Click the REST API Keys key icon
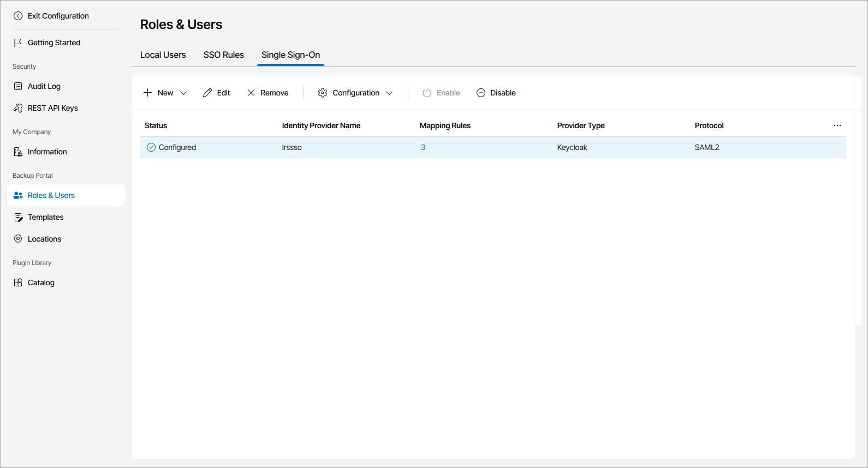Viewport: 868px width, 468px height. (x=18, y=108)
